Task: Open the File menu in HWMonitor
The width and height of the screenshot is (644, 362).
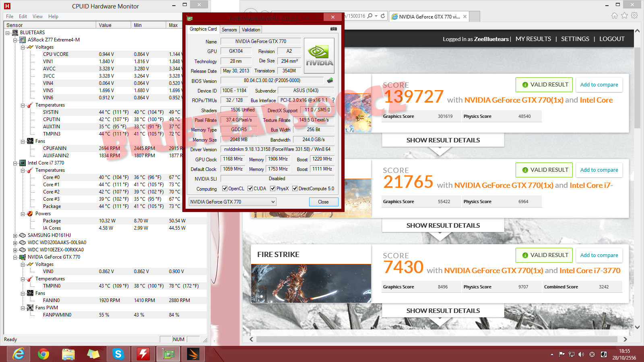Action: point(10,16)
